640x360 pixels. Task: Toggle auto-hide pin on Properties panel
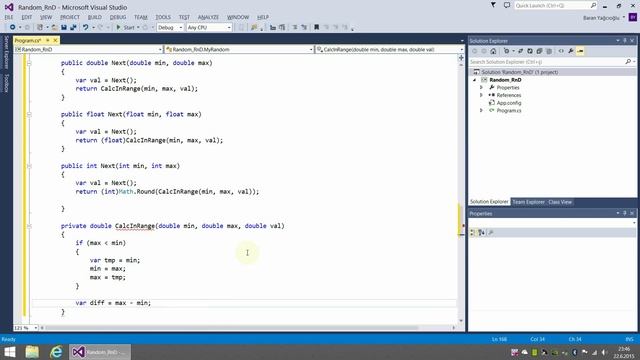[624, 213]
